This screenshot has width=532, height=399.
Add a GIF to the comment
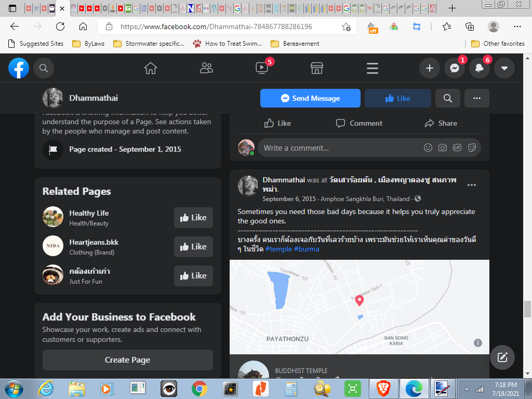pyautogui.click(x=457, y=148)
